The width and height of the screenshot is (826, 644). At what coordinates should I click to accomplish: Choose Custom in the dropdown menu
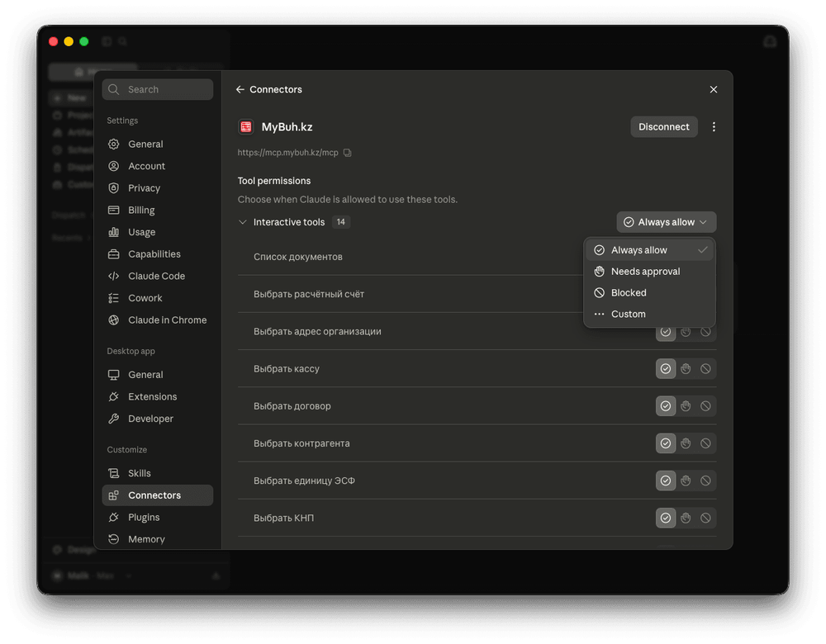click(650, 315)
